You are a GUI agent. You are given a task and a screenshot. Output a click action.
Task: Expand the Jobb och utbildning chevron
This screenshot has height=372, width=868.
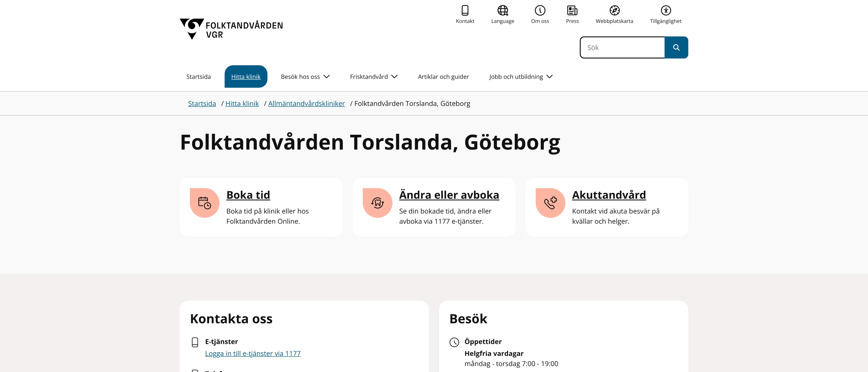pos(549,76)
